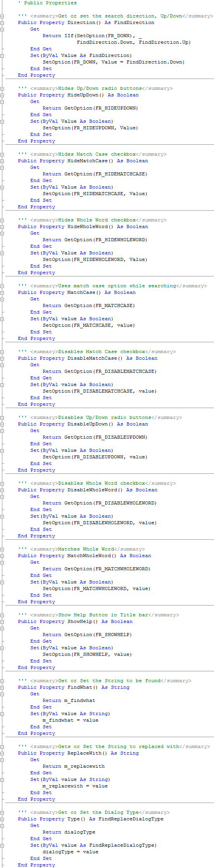
Task: Click 'SetOption(FR_SHOWHELP, value)' line
Action: [87, 654]
